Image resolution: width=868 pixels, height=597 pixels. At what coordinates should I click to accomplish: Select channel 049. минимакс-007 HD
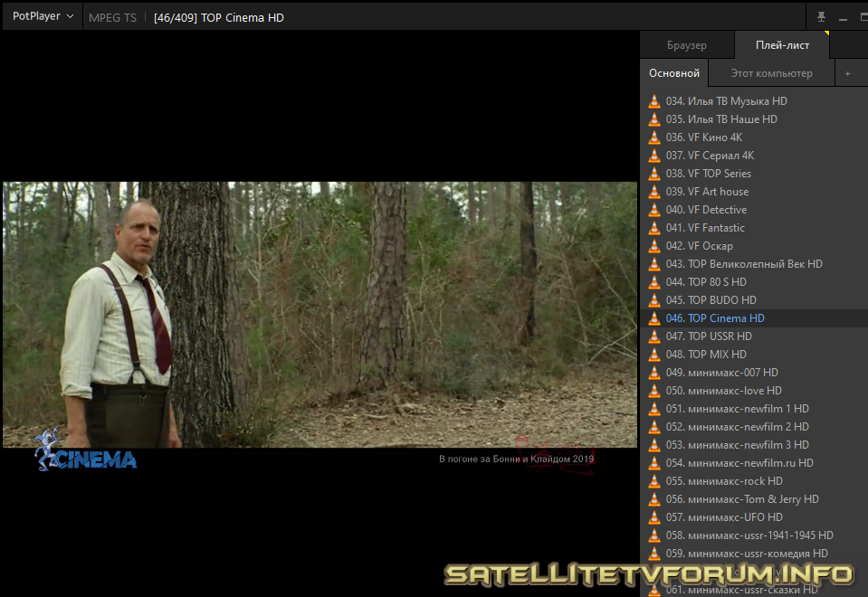[754, 373]
